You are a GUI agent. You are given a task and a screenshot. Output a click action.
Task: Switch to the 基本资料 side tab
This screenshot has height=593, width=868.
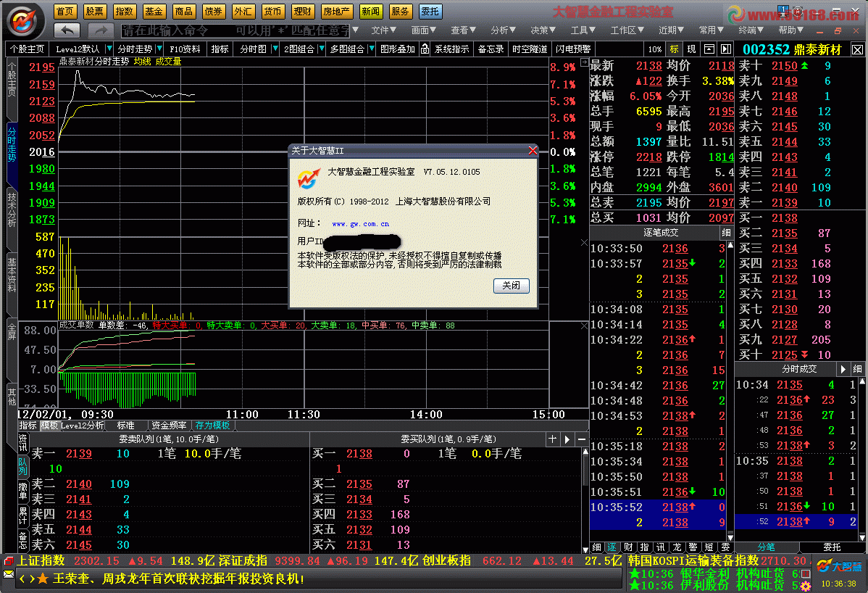(12, 275)
